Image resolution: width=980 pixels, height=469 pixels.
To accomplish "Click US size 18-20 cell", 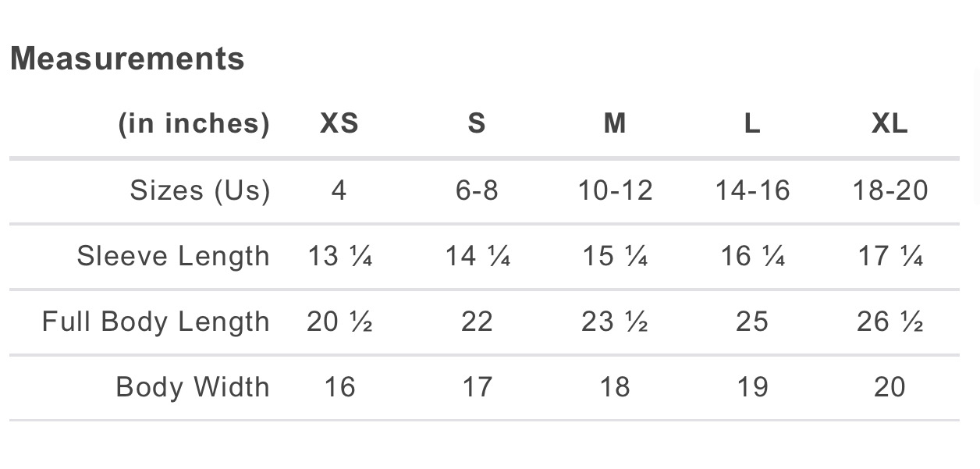I will [889, 190].
